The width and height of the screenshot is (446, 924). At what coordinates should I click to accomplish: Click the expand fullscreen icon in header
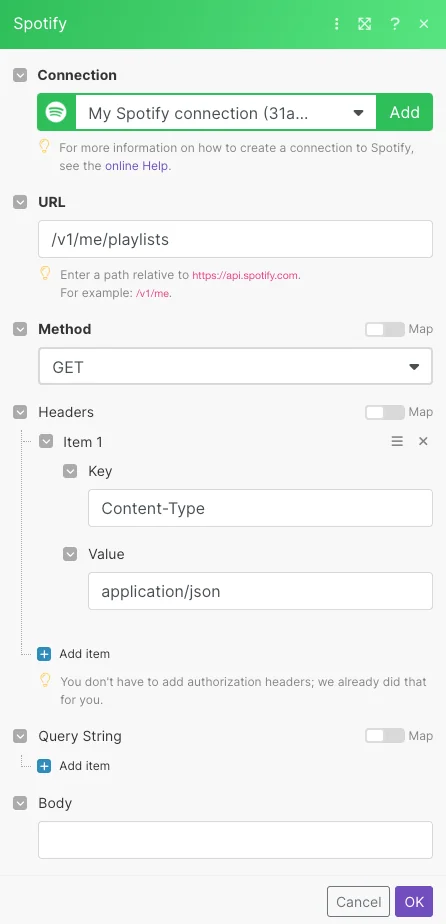coord(365,24)
